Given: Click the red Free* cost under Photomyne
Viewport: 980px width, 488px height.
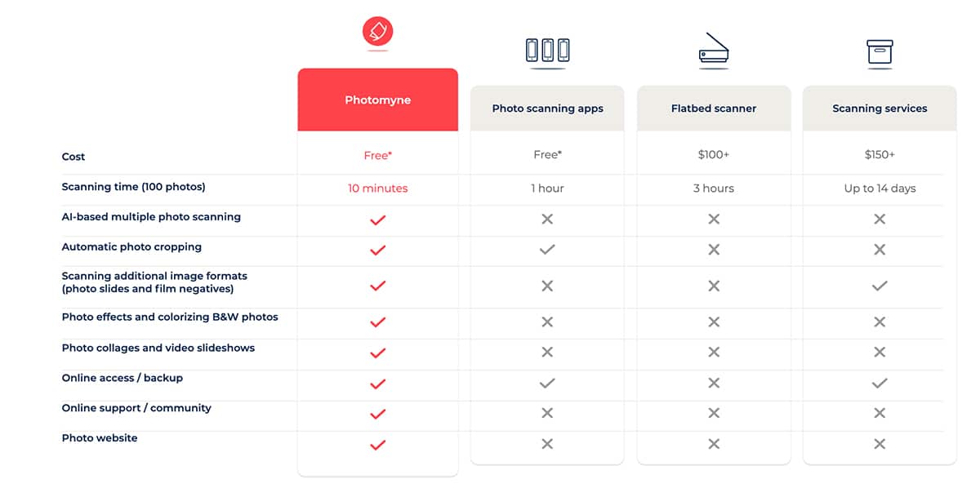Looking at the screenshot, I should (377, 155).
